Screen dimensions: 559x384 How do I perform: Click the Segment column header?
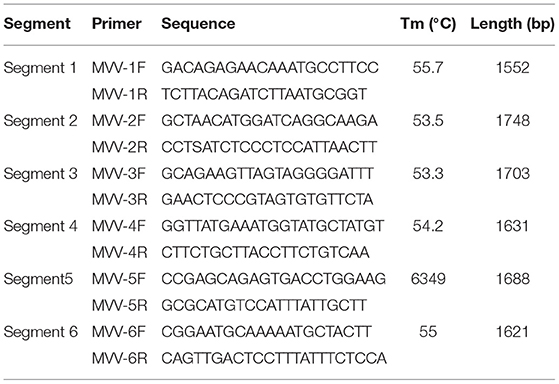(37, 24)
